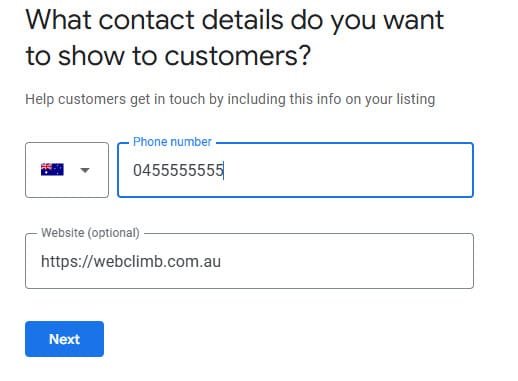Image resolution: width=518 pixels, height=381 pixels.
Task: Click blank space after the website URL
Action: point(345,261)
